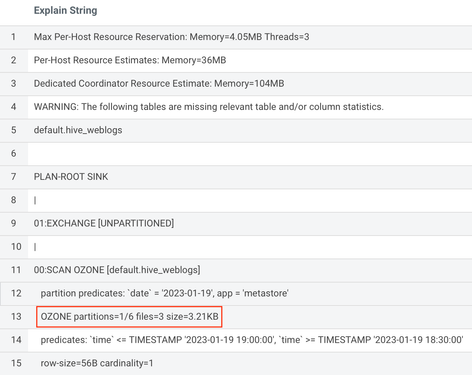Click row number 4 in the index column
Viewport: 472px width, 375px height.
click(x=13, y=107)
